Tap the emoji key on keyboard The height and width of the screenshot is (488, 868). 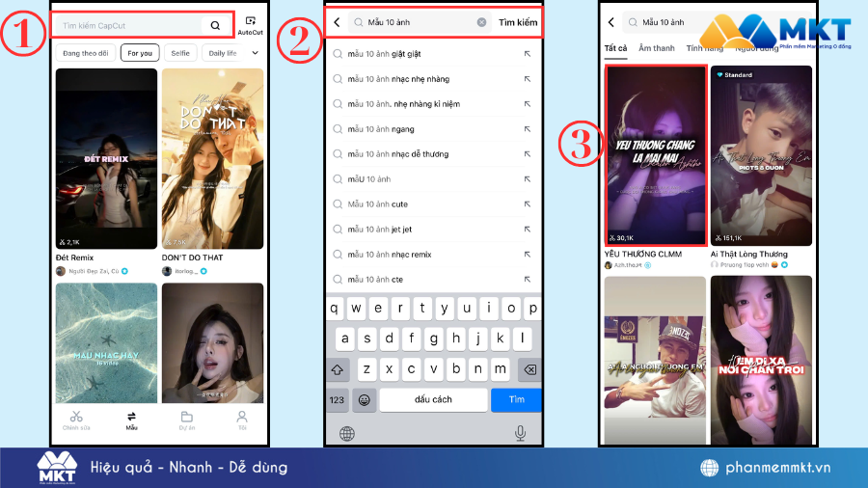365,399
